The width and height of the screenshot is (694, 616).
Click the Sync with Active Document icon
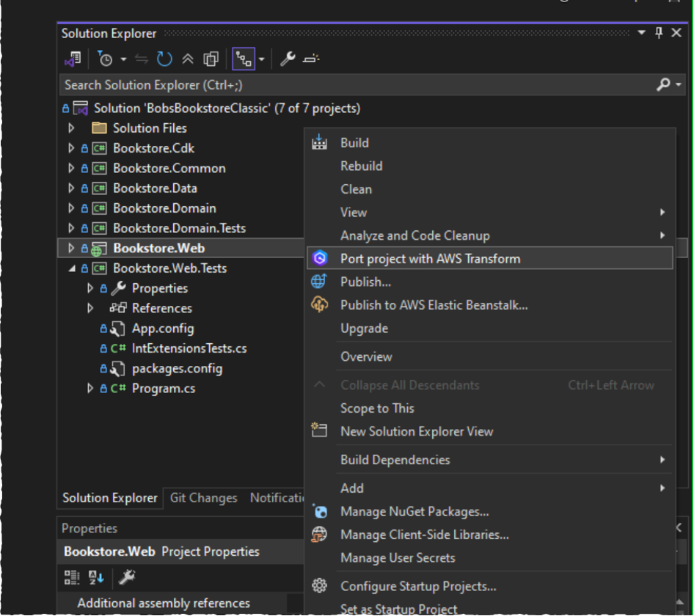142,59
